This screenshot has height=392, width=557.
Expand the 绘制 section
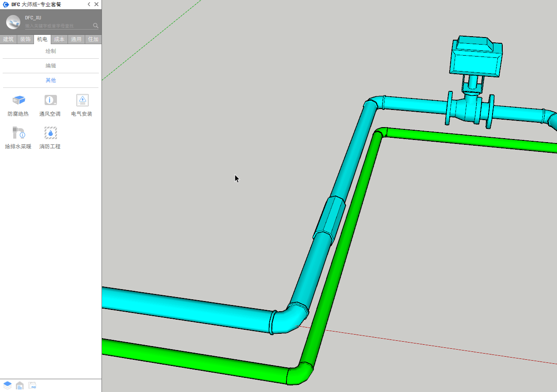coord(51,51)
